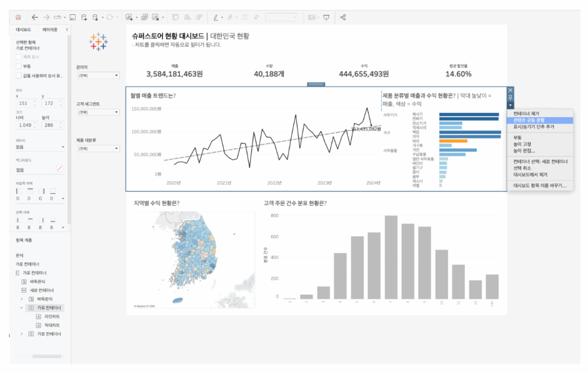Toggle the 제목 표시 checkbox

point(19,57)
